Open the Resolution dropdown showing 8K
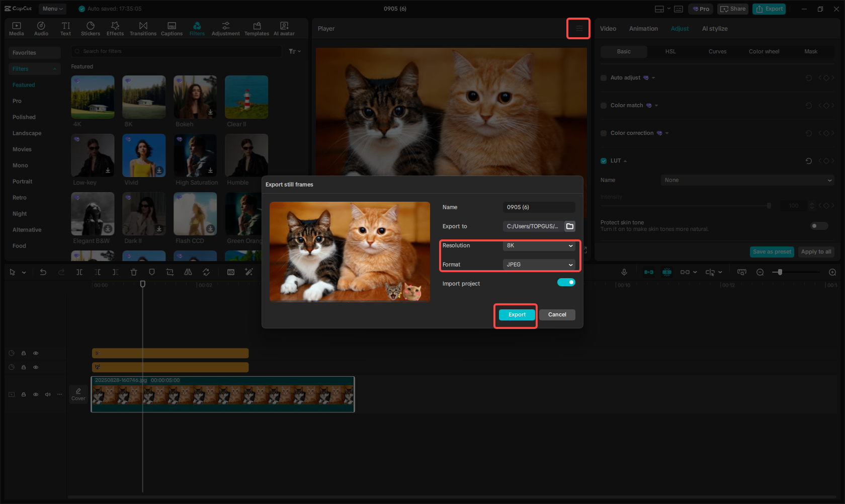The height and width of the screenshot is (504, 845). [539, 245]
